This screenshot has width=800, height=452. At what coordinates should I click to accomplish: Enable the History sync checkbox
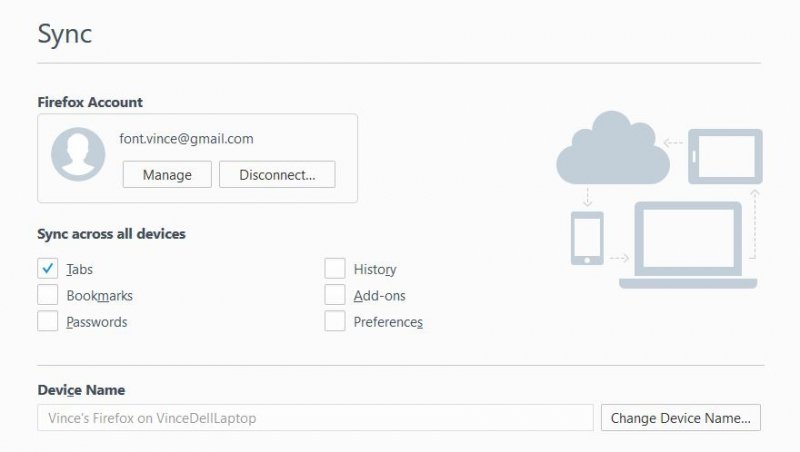[335, 268]
